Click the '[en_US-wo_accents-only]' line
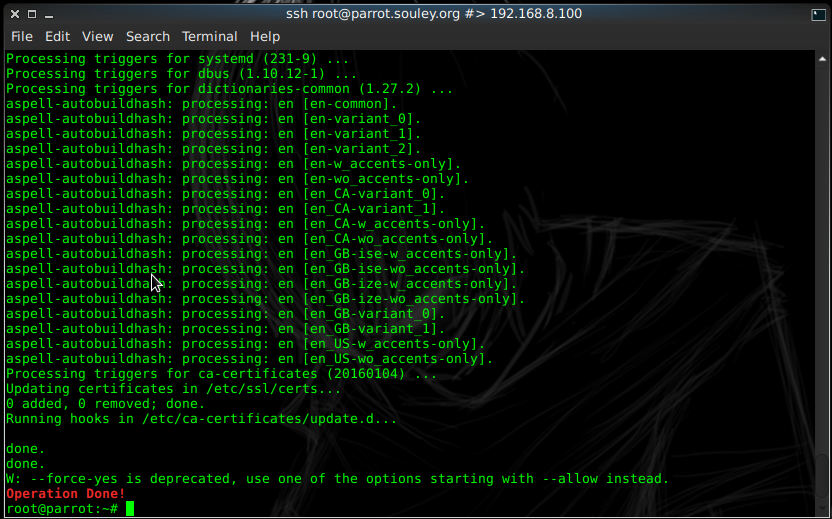Screen dimensions: 832x519 coord(249,359)
